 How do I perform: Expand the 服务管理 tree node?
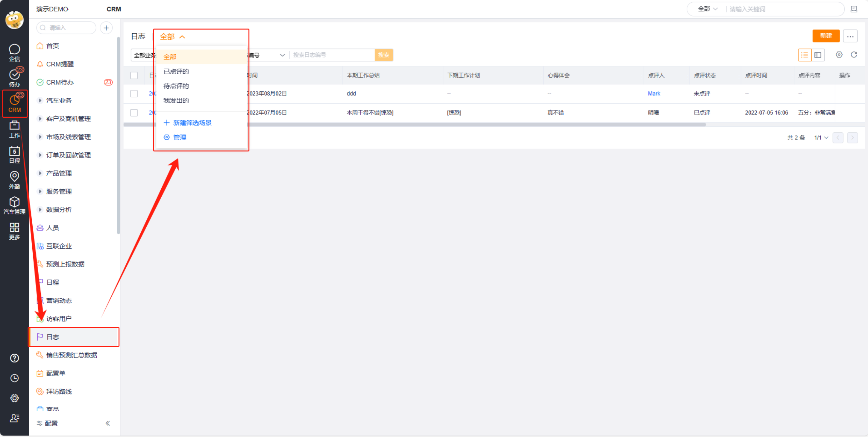point(40,191)
